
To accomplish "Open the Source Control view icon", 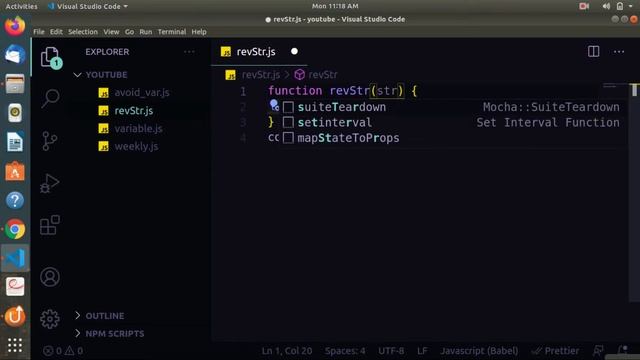I will click(49, 141).
